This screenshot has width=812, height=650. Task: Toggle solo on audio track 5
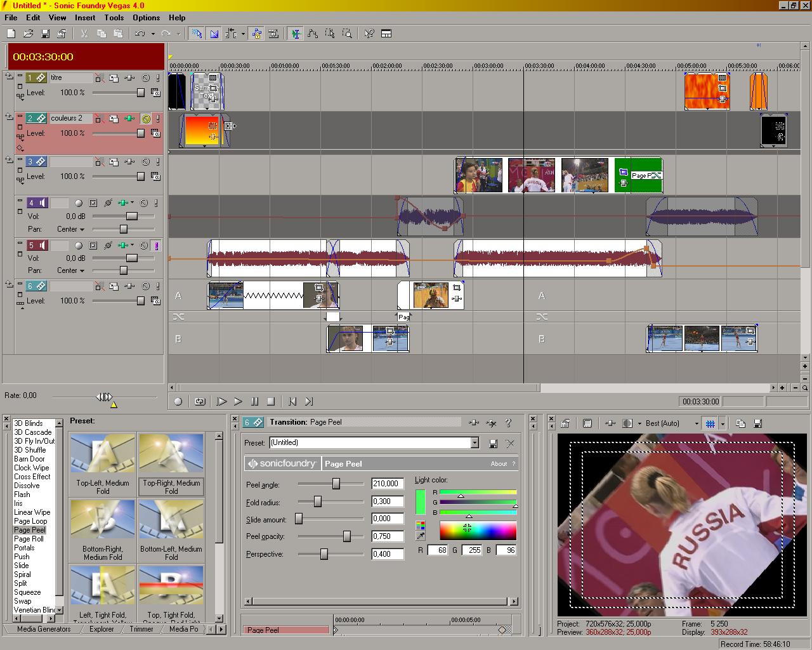(157, 246)
